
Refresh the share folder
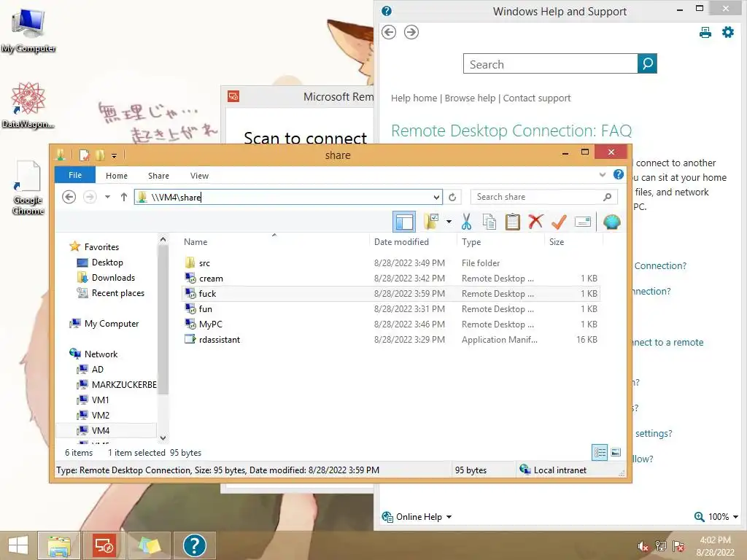tap(452, 197)
